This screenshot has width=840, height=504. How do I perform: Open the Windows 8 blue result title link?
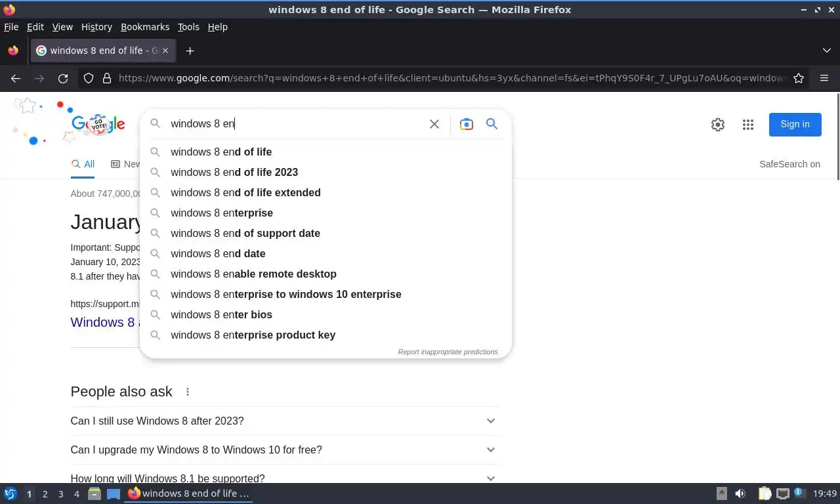click(x=104, y=322)
